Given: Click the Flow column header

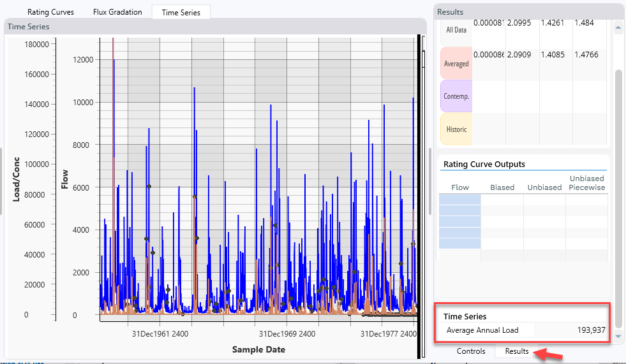Looking at the screenshot, I should coord(459,187).
